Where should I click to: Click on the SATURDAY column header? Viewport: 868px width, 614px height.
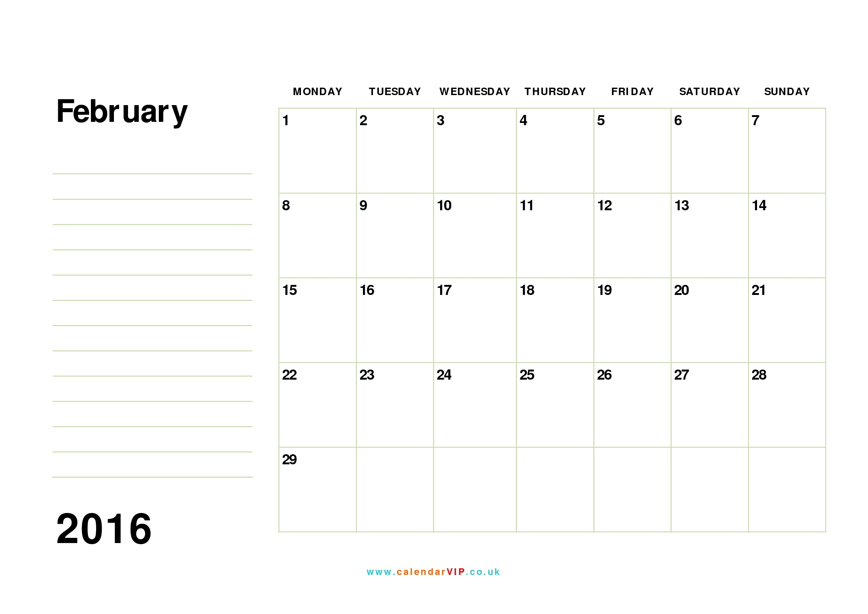click(708, 90)
